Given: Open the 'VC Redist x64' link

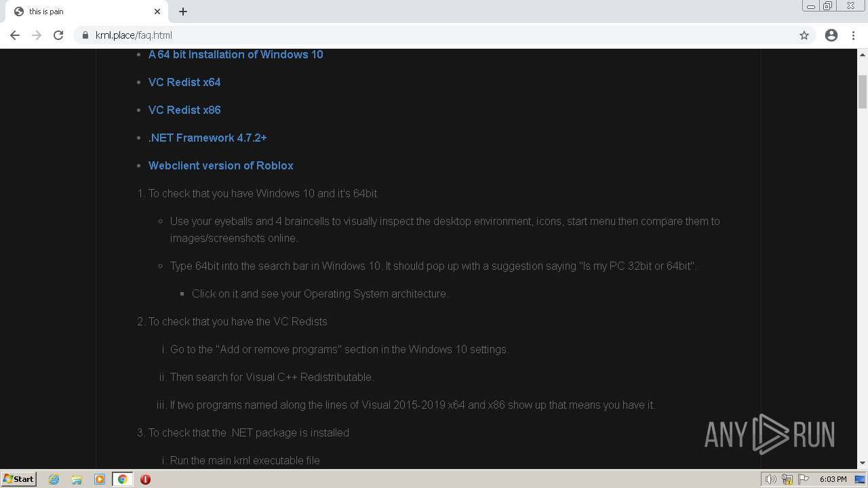Looking at the screenshot, I should [184, 82].
